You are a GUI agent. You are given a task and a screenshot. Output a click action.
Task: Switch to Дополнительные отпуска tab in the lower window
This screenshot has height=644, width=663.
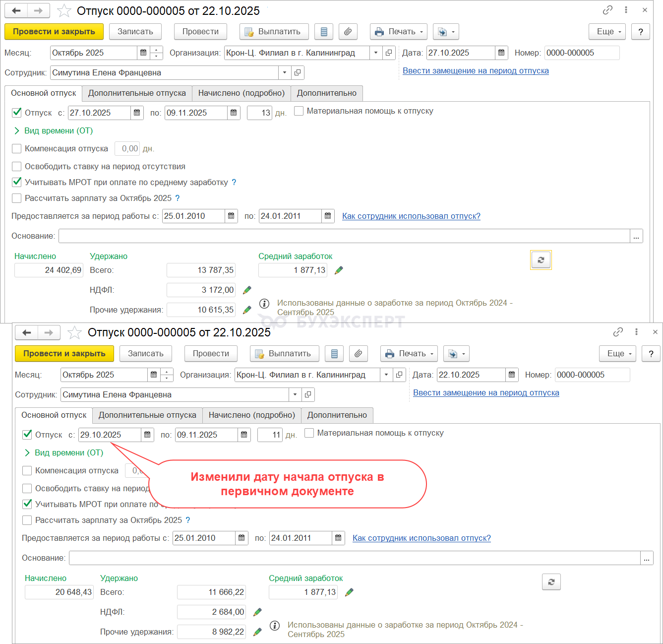pos(147,415)
